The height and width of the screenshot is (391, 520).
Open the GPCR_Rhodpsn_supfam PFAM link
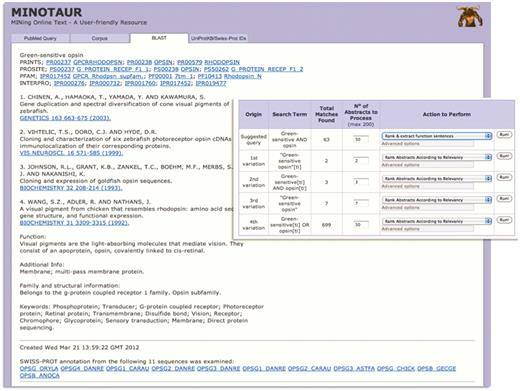[x=109, y=76]
